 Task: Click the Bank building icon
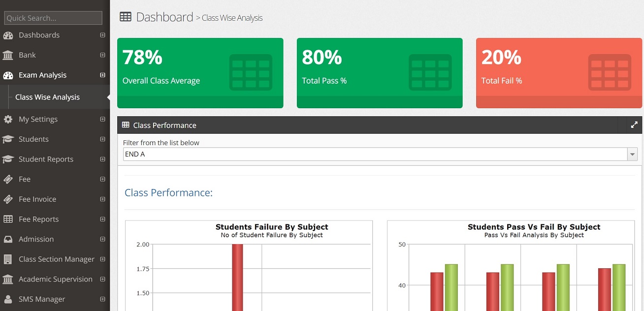(8, 55)
